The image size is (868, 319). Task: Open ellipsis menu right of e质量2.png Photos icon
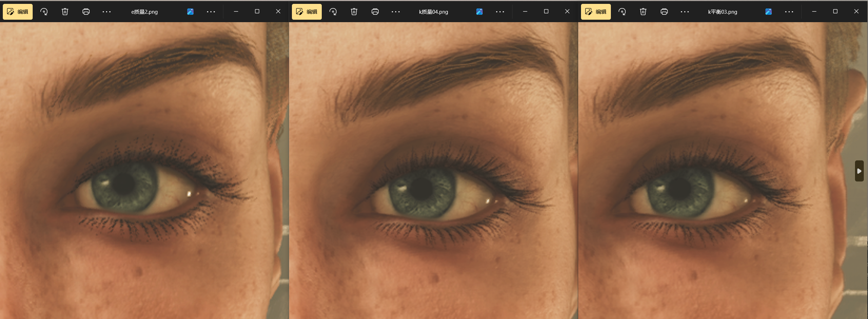pyautogui.click(x=211, y=12)
